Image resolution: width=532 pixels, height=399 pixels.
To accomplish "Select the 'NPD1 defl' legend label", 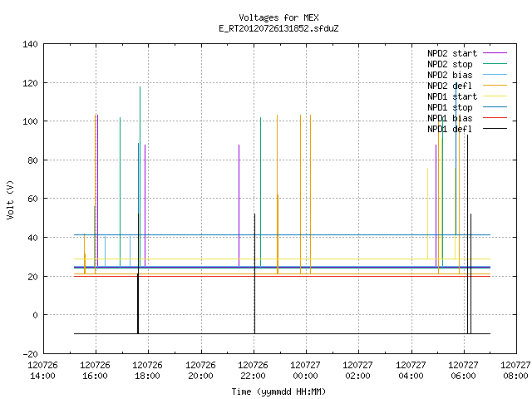I will pos(450,130).
